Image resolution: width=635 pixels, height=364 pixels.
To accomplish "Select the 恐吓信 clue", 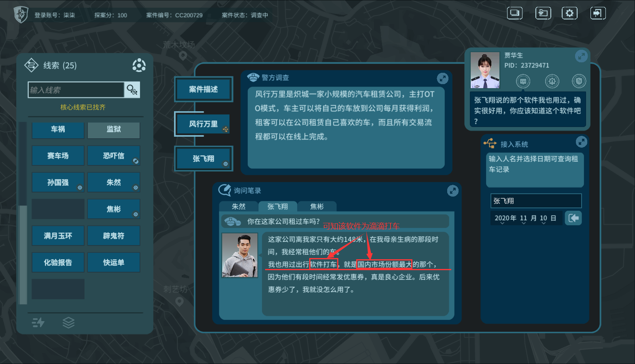I will point(114,156).
